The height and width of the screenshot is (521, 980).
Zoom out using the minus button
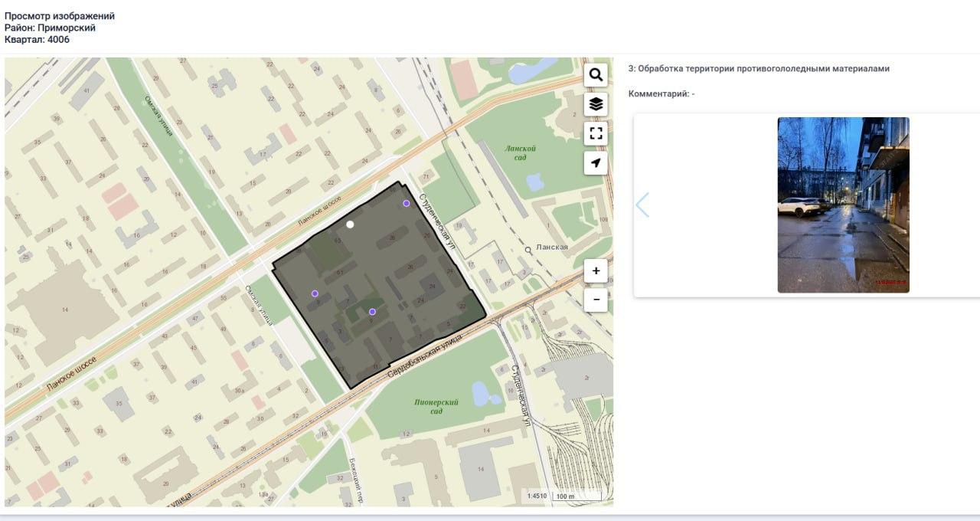point(596,300)
